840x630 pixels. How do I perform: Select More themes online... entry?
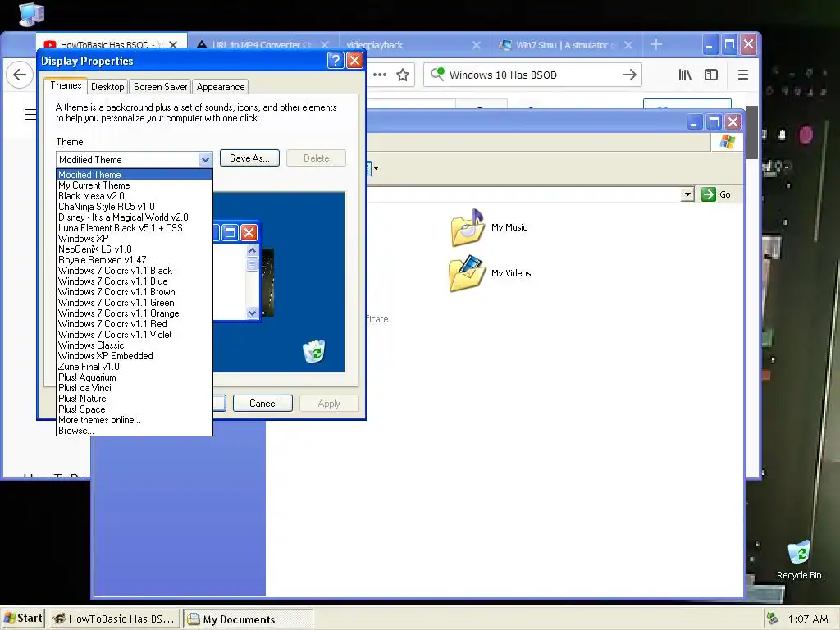coord(135,421)
